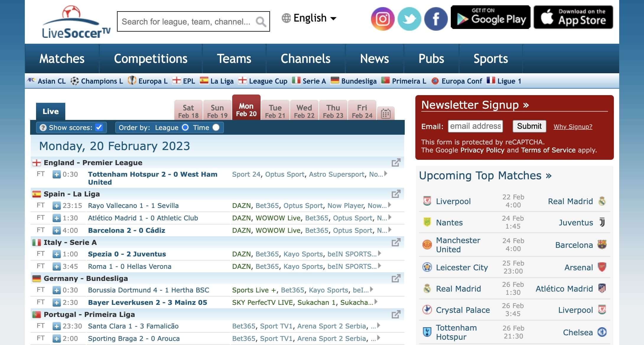The width and height of the screenshot is (644, 345).
Task: Click the newsletter email address field
Action: click(x=475, y=126)
